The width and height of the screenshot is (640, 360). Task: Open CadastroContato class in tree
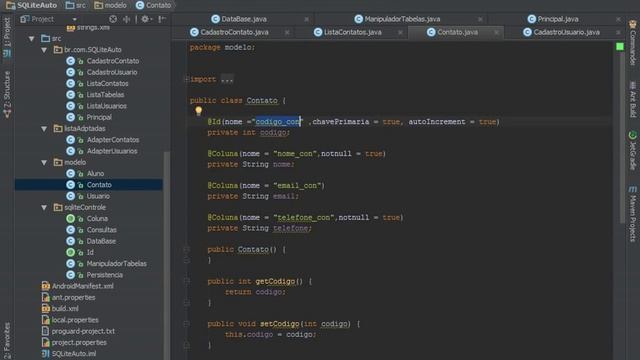113,61
